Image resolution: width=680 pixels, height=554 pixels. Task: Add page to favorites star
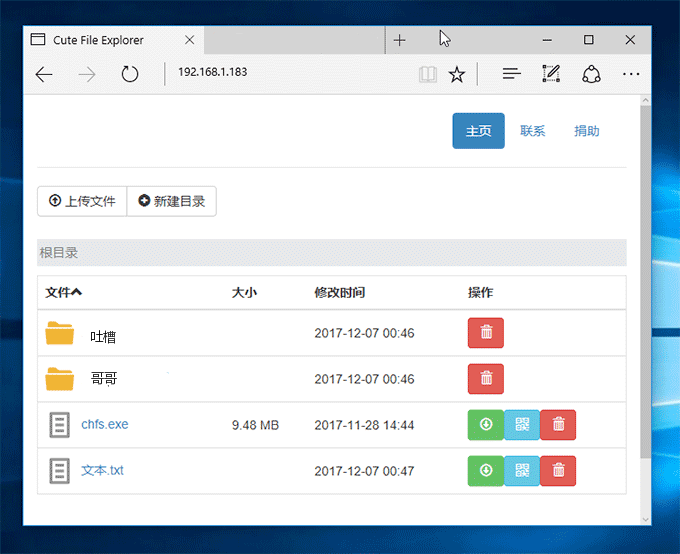457,74
